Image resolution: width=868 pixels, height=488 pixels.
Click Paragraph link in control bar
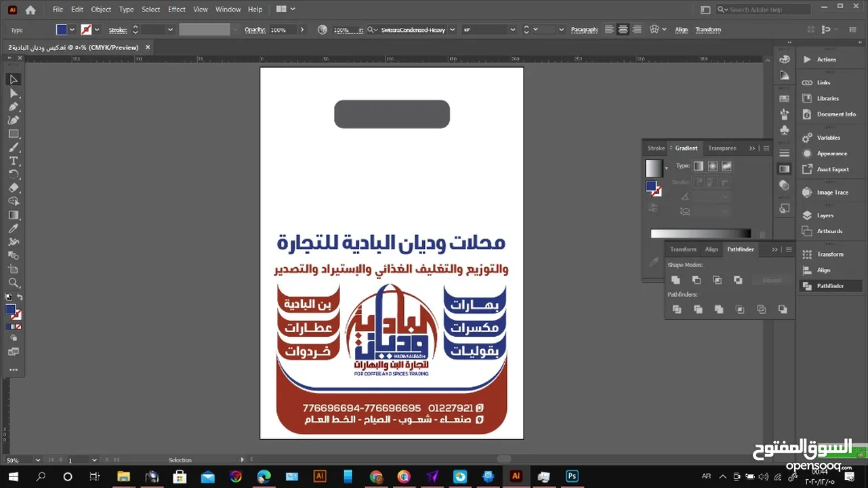(584, 30)
